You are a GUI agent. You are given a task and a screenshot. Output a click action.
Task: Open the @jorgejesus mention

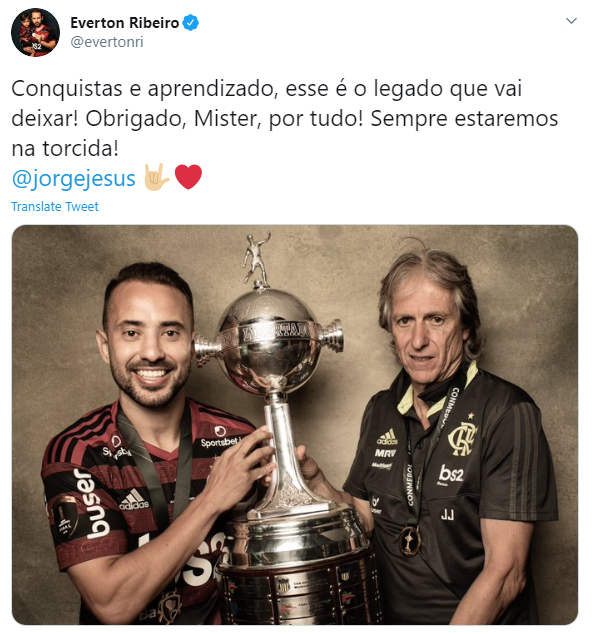tap(73, 178)
